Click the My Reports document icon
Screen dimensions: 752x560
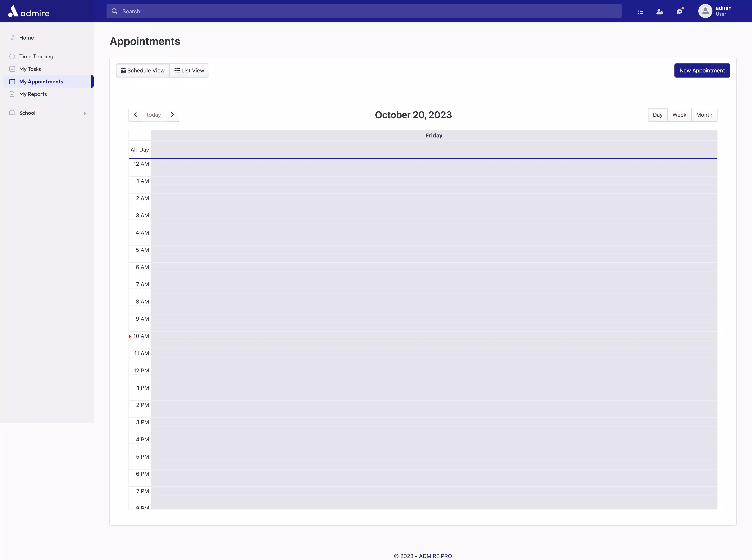click(x=12, y=94)
